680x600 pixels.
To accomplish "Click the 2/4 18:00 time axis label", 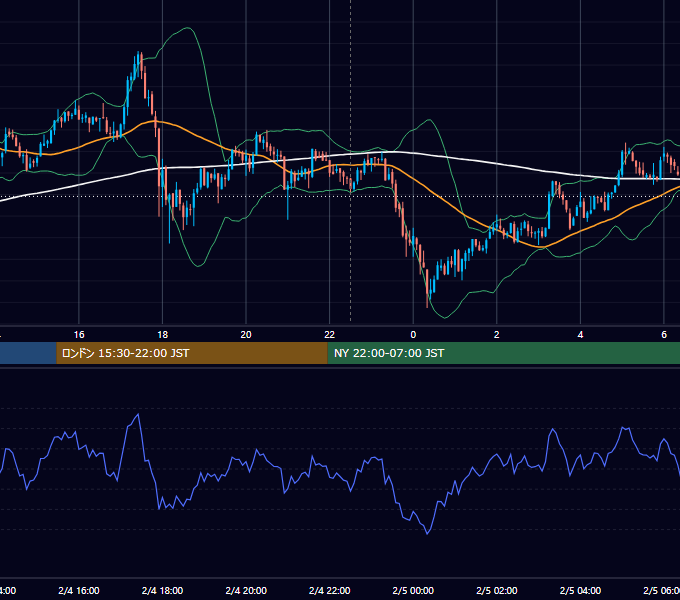I will pyautogui.click(x=163, y=590).
